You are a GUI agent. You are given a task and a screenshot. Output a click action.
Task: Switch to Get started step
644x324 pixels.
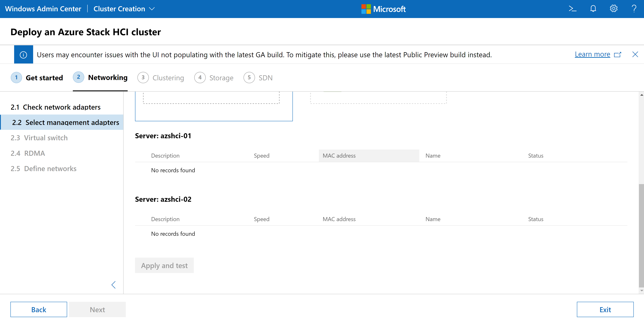(x=37, y=78)
